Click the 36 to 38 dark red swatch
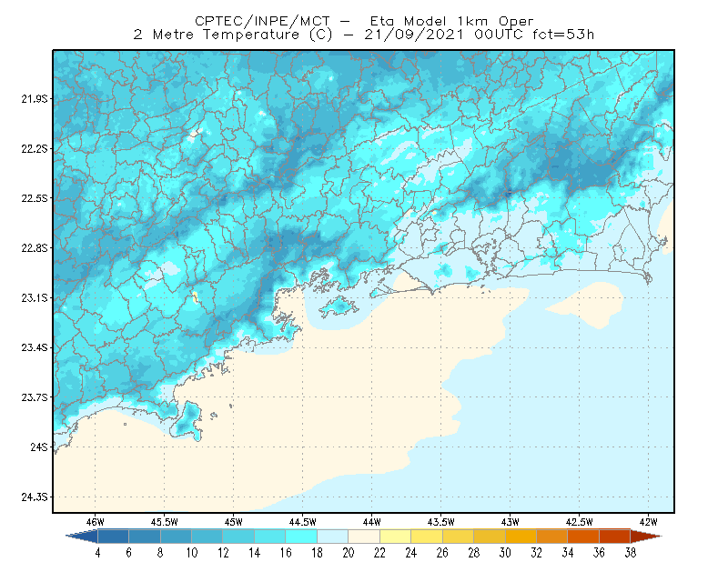 tap(615, 537)
